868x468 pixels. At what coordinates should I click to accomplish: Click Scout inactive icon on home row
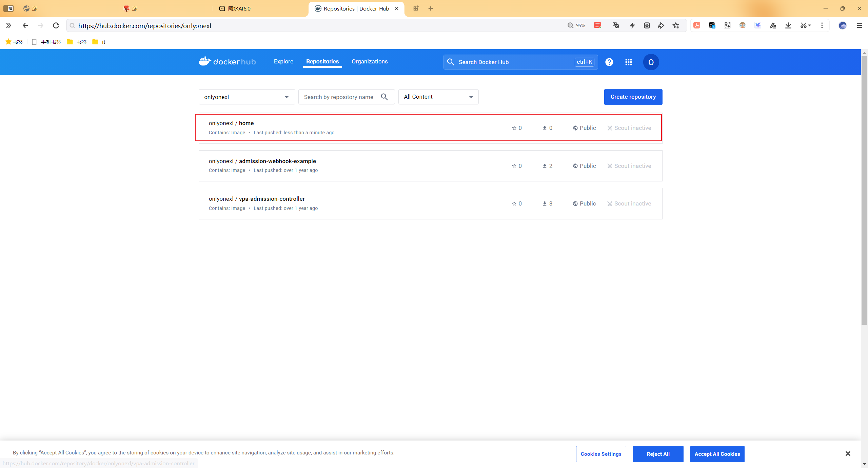610,128
